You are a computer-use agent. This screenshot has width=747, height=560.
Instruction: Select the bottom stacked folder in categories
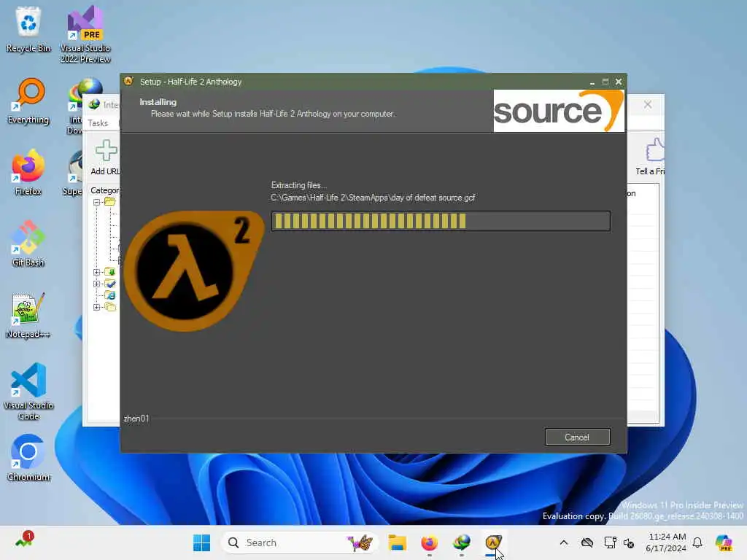[110, 307]
